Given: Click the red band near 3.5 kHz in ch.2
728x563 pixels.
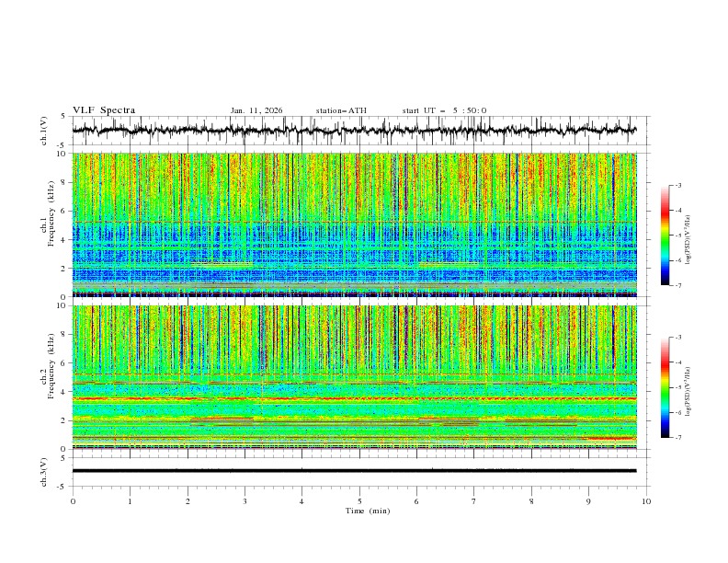Looking at the screenshot, I should 354,398.
